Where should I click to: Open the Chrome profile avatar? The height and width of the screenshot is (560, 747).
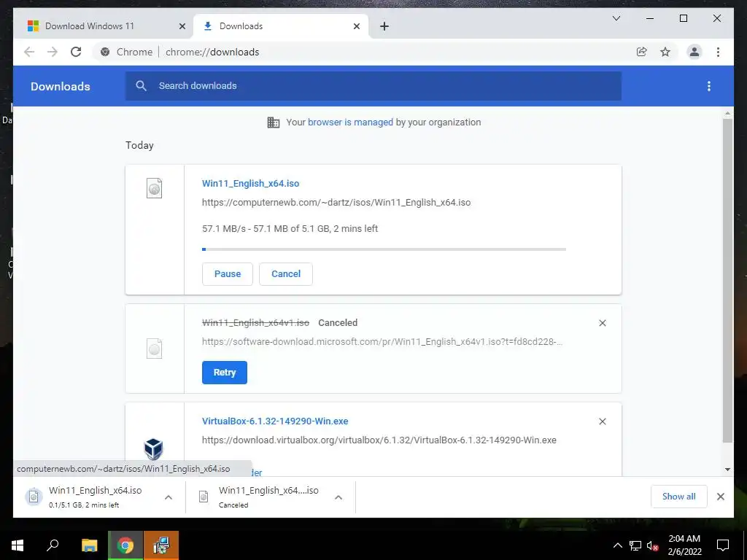694,52
